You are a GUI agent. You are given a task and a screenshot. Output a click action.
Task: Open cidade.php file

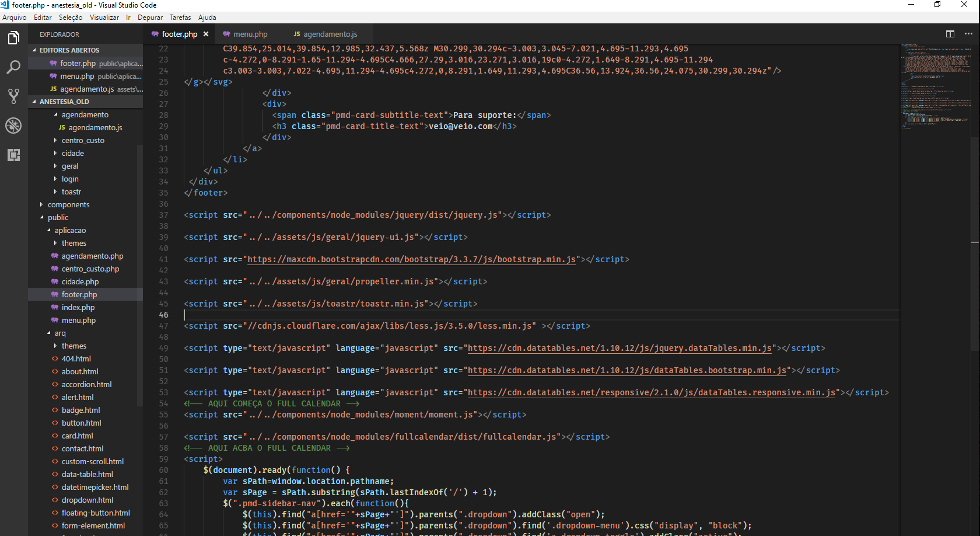point(85,282)
